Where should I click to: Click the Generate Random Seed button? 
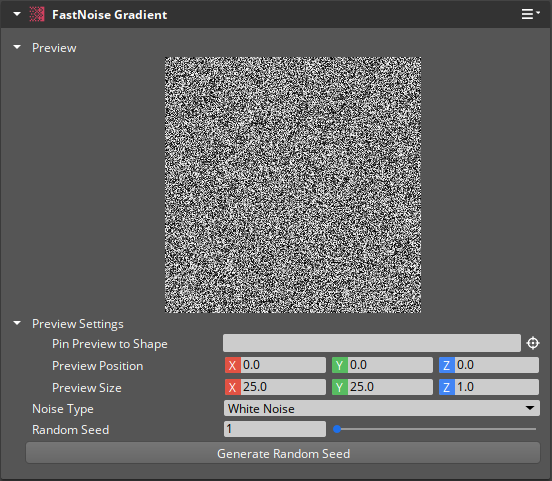[x=283, y=453]
